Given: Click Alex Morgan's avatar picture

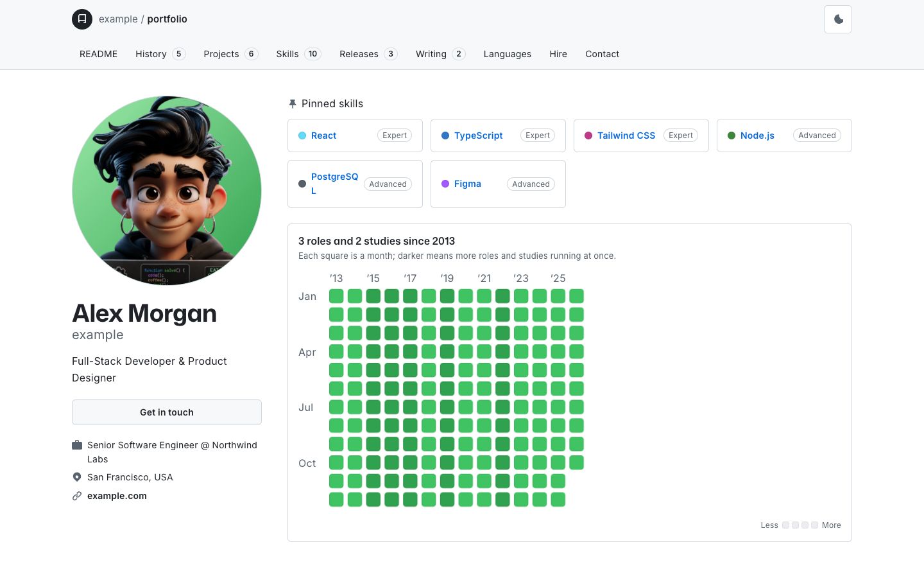Looking at the screenshot, I should pyautogui.click(x=167, y=191).
